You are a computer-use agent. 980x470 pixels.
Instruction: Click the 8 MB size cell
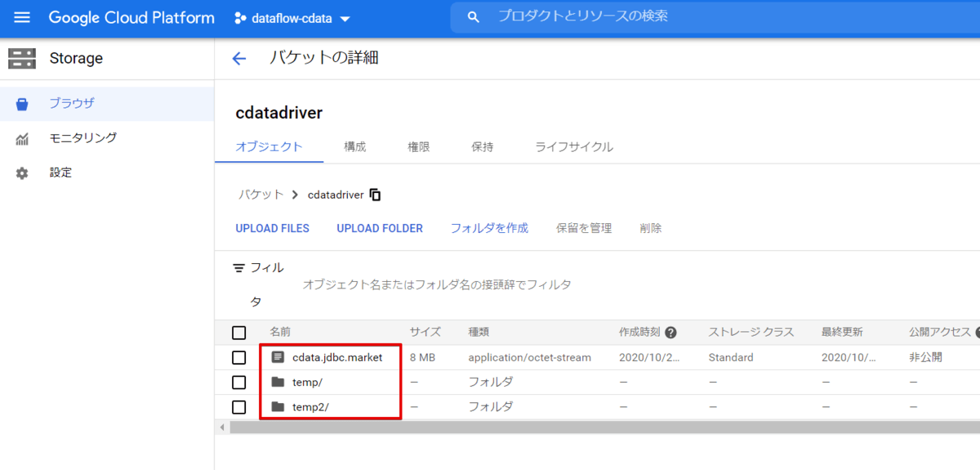[422, 357]
